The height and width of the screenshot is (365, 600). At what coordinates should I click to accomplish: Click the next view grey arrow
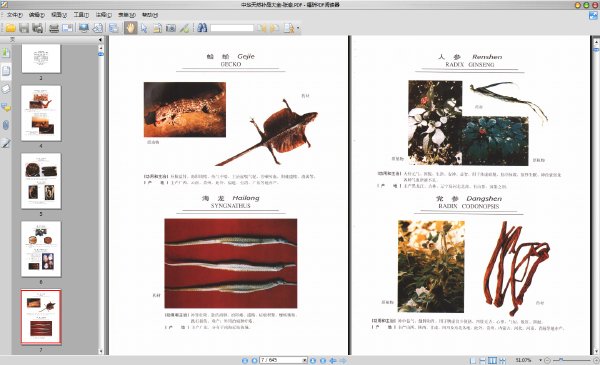tap(343, 360)
